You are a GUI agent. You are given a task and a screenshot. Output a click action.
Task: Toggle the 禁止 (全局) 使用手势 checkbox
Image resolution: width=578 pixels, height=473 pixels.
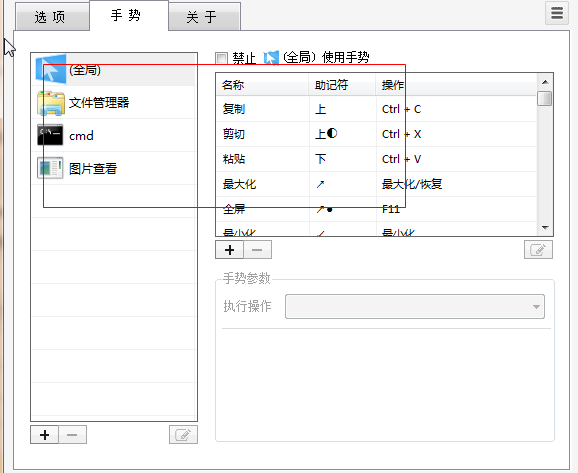click(x=222, y=58)
